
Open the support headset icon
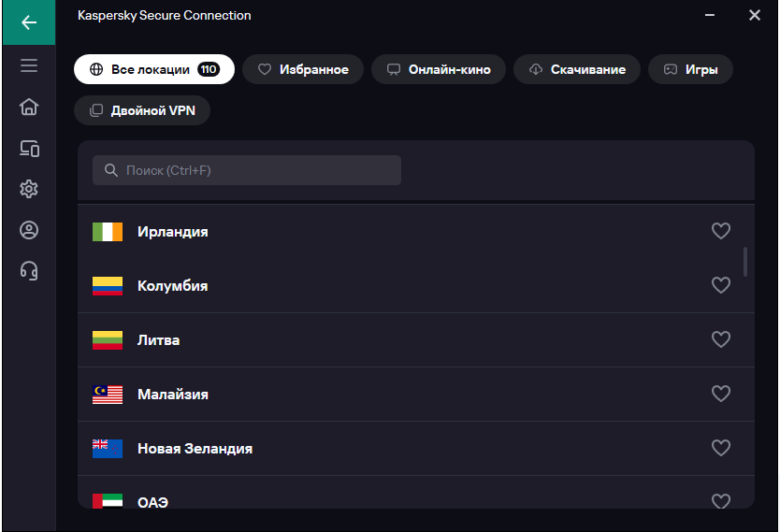point(29,271)
